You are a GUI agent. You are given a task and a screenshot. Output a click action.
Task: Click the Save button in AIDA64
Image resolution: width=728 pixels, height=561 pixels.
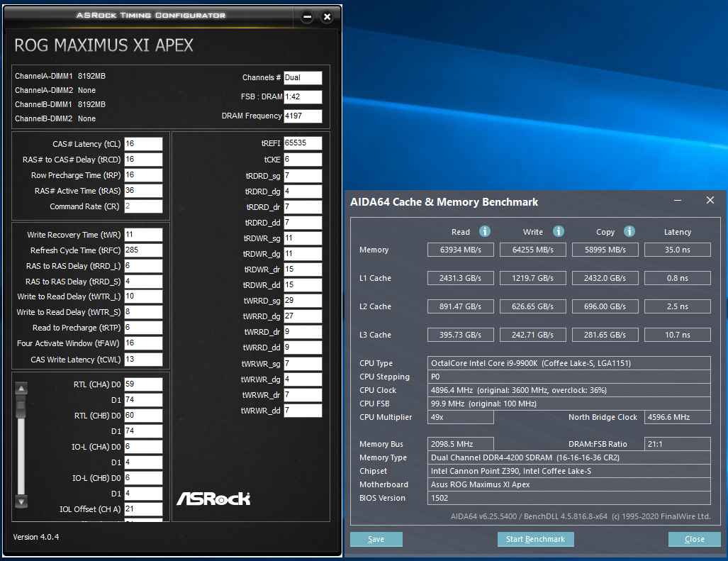tap(376, 539)
